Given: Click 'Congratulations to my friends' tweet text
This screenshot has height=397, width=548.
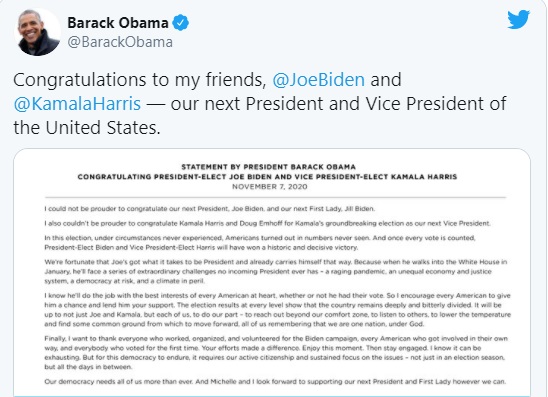Looking at the screenshot, I should click(x=140, y=80).
